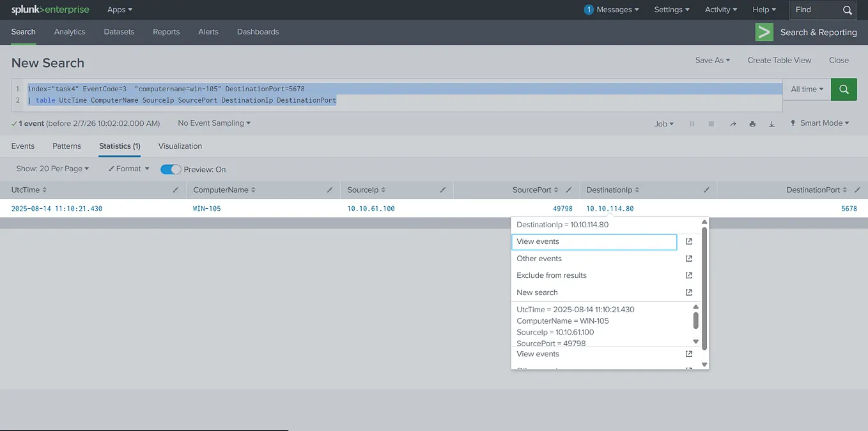Choose Other events in popup

pyautogui.click(x=539, y=259)
